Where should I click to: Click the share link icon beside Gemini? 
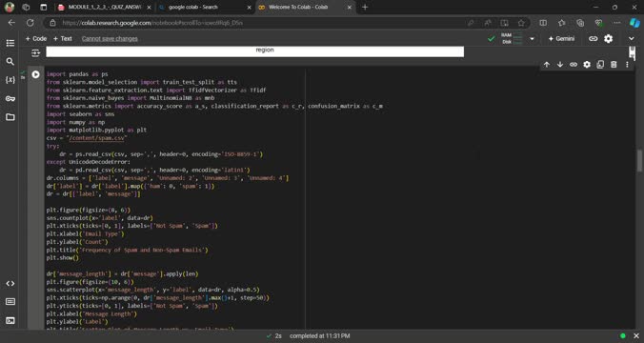coord(593,39)
